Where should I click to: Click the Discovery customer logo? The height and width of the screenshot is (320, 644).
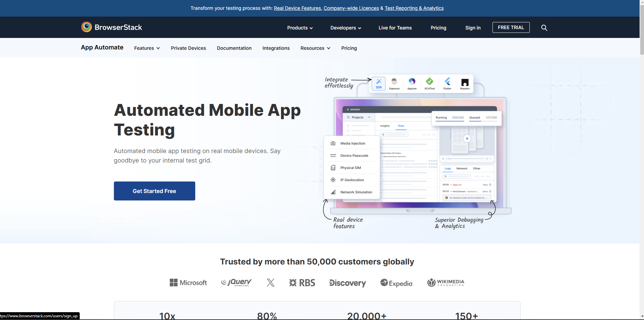click(347, 283)
